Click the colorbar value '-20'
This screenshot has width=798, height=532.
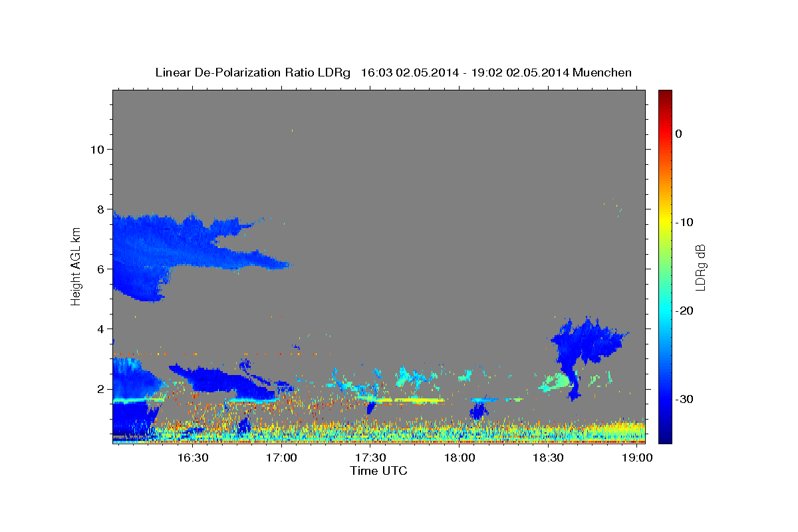pos(684,311)
